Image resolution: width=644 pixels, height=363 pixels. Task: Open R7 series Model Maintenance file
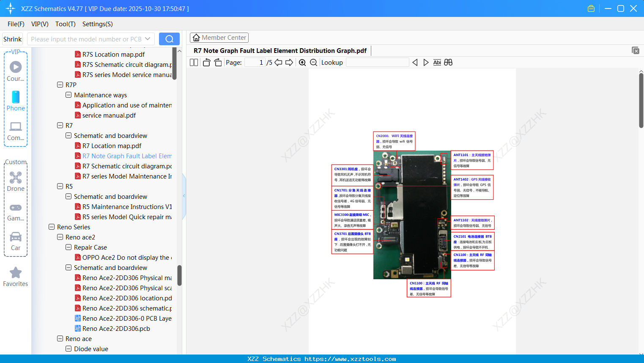click(x=123, y=176)
